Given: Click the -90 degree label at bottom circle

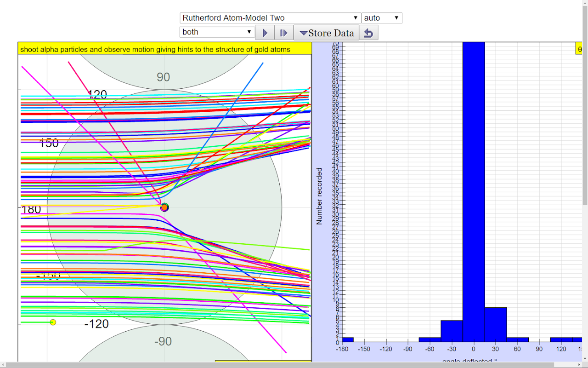Looking at the screenshot, I should pyautogui.click(x=163, y=341).
